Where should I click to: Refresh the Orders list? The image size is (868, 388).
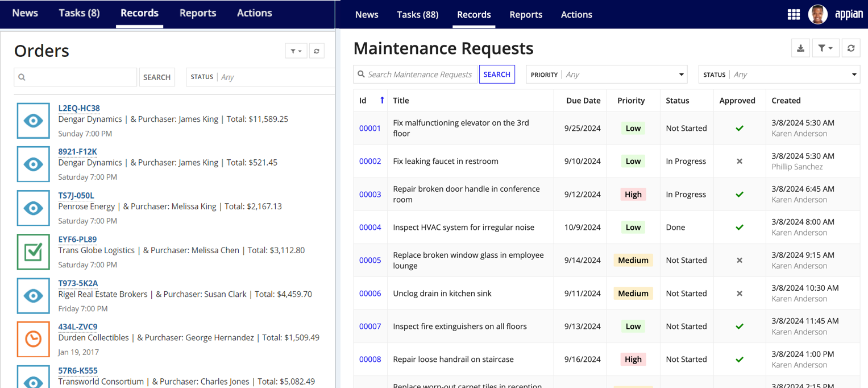pos(317,51)
